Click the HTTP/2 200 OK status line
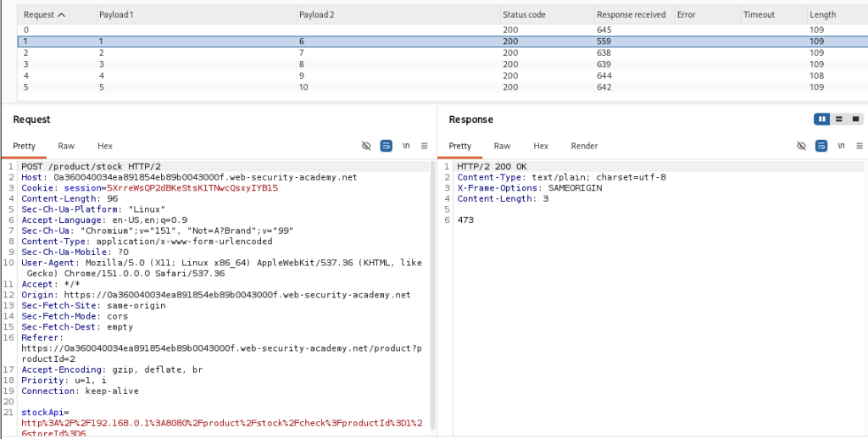868x439 pixels. pyautogui.click(x=492, y=167)
